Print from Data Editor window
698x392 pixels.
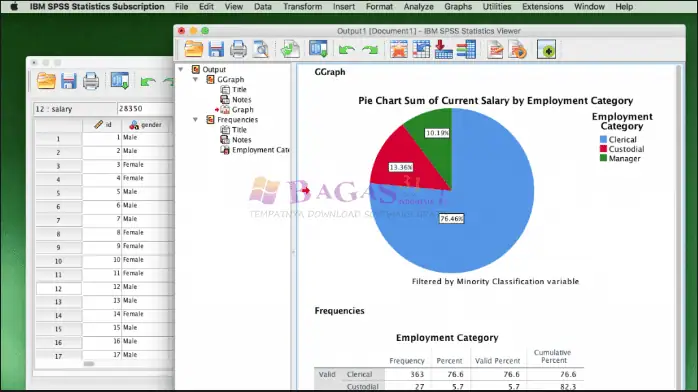91,81
